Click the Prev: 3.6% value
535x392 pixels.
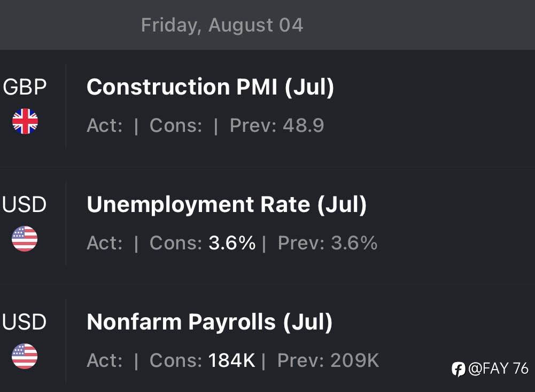328,243
